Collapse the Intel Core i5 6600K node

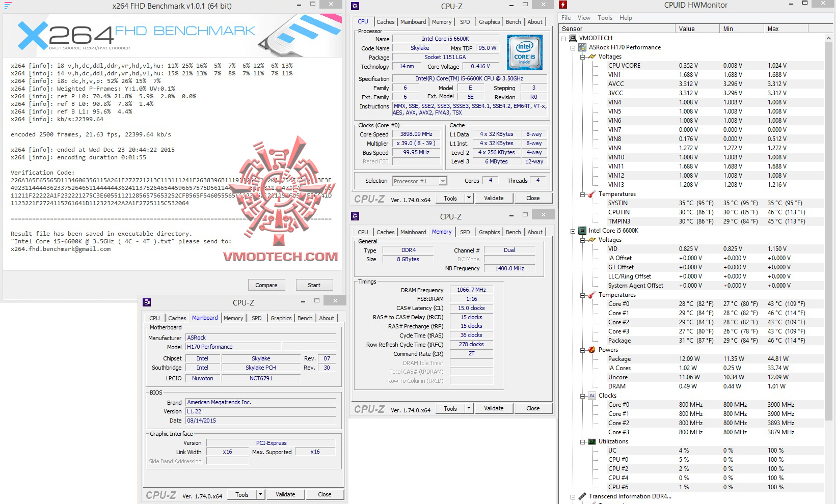[573, 231]
